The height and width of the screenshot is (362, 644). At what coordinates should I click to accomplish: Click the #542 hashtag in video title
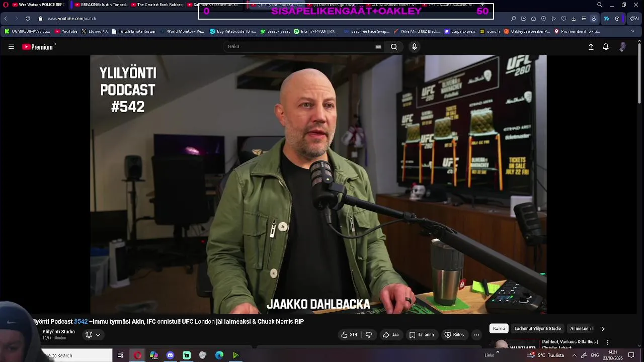[81, 321]
